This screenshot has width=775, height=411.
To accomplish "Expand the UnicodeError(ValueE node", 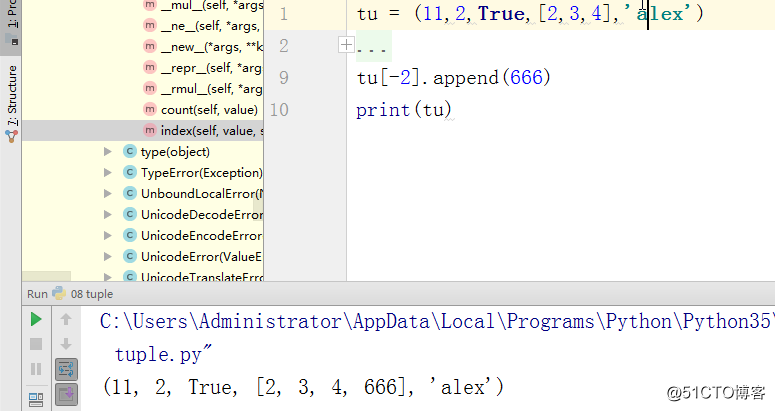I will click(107, 256).
